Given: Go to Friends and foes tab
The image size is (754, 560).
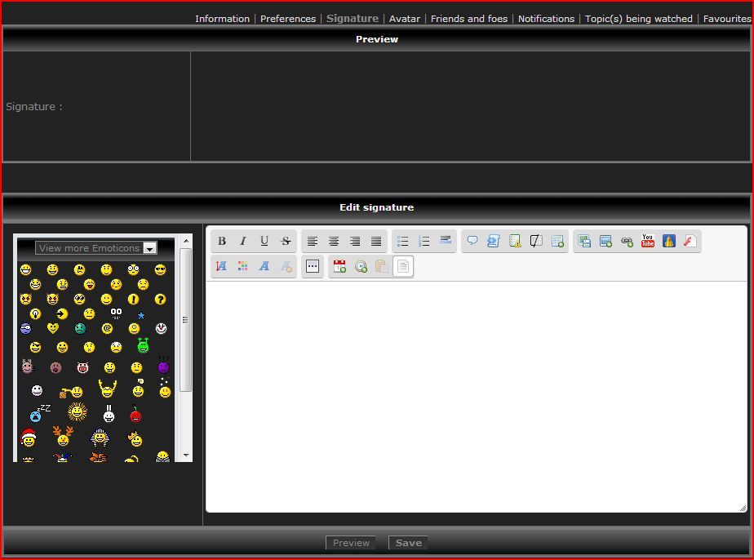Looking at the screenshot, I should coord(469,19).
